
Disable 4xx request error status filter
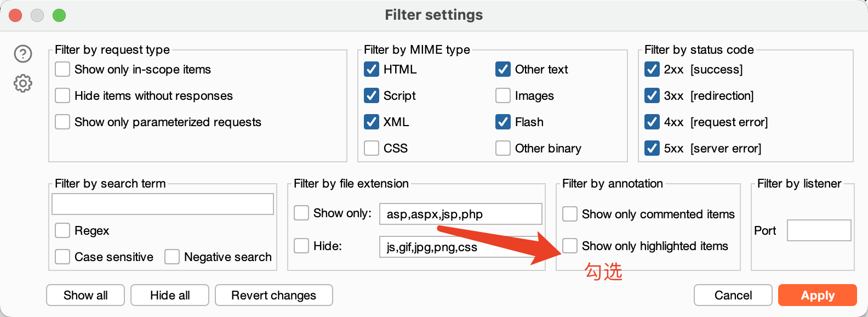point(652,122)
